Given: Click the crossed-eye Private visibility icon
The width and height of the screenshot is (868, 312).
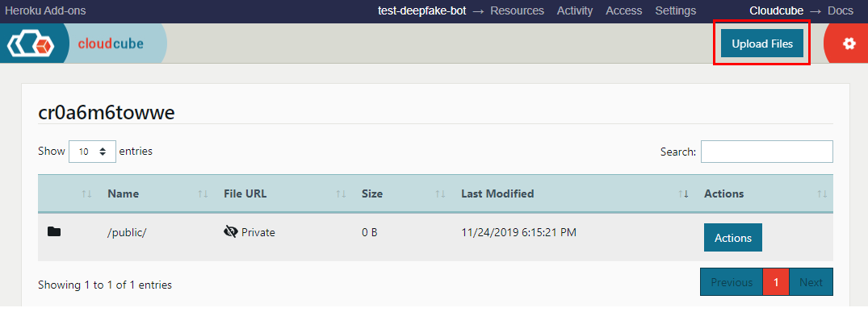Looking at the screenshot, I should tap(230, 232).
